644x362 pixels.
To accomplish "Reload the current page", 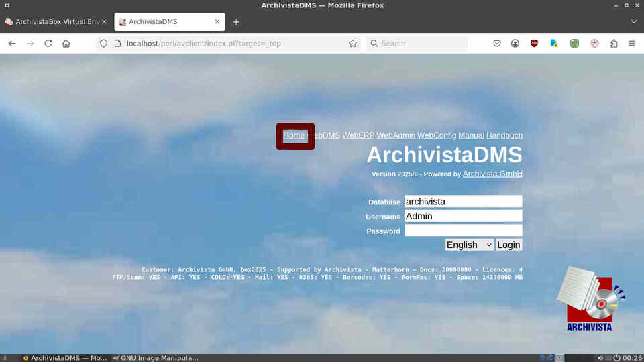I will tap(48, 44).
